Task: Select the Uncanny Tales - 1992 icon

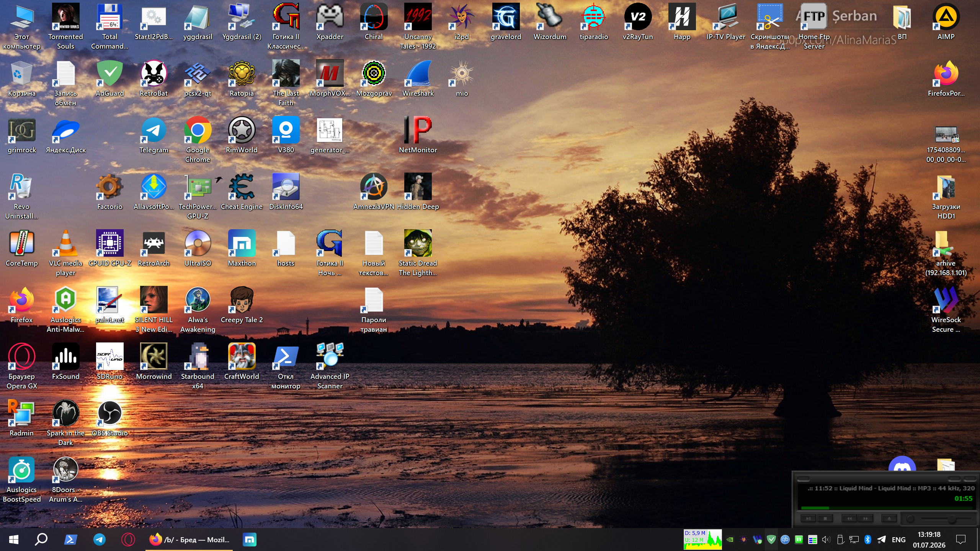Action: coord(418,27)
